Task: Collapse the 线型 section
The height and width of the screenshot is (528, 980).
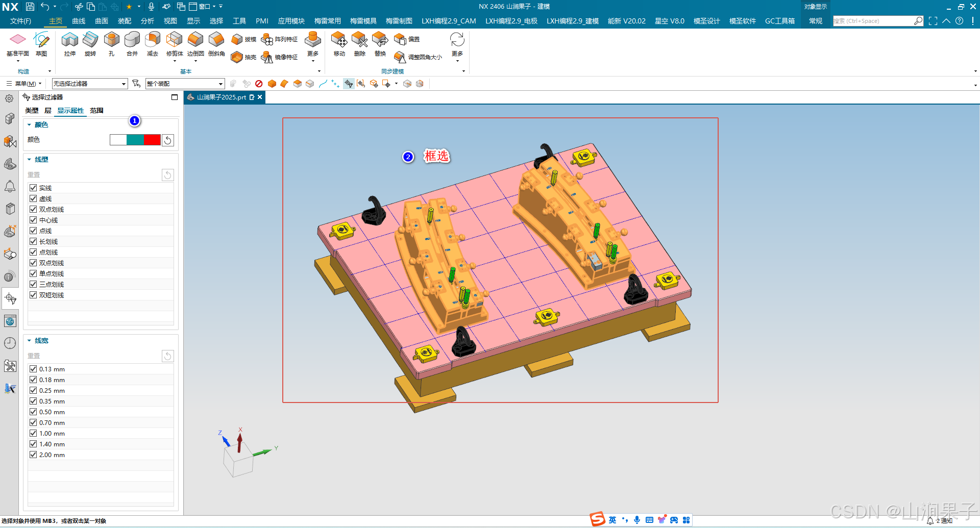Action: [x=29, y=160]
